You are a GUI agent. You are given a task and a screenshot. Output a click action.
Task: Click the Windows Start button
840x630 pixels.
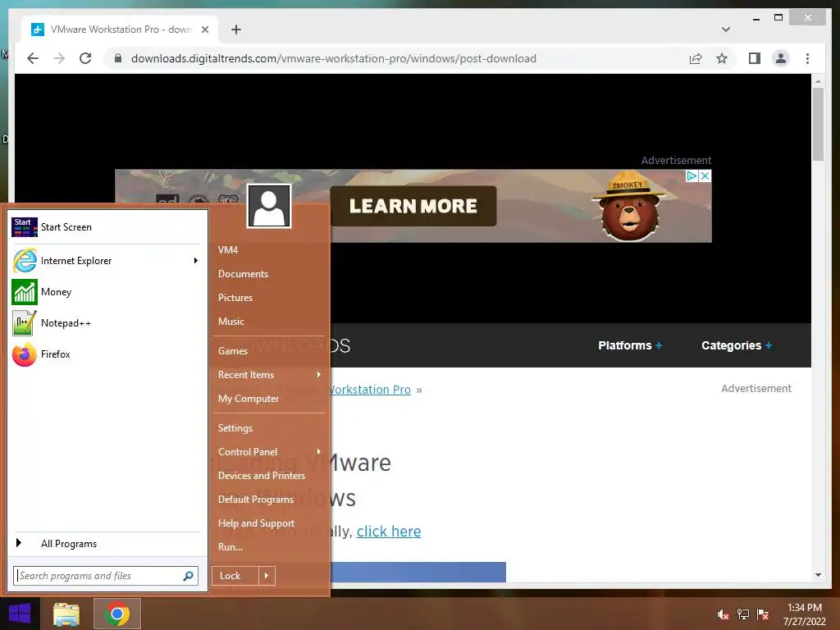point(20,614)
